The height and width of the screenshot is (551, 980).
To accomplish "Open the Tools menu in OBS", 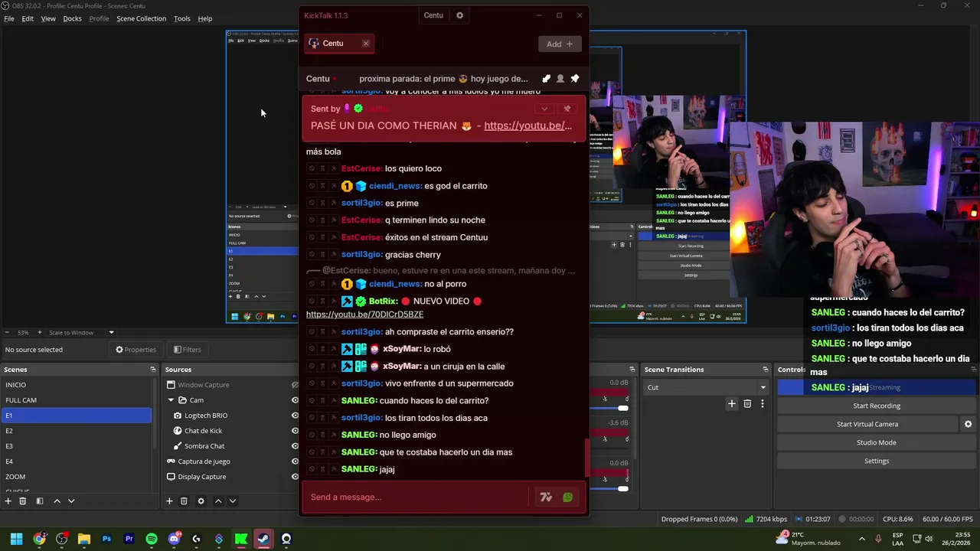I will tap(182, 18).
